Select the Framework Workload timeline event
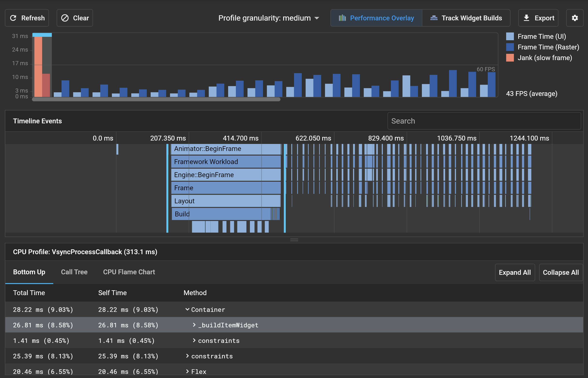This screenshot has height=378, width=588. [226, 162]
